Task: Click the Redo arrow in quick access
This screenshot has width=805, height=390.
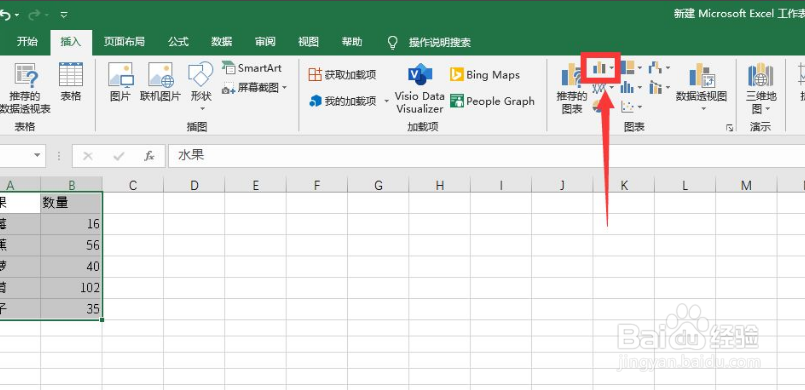Action: (x=34, y=15)
